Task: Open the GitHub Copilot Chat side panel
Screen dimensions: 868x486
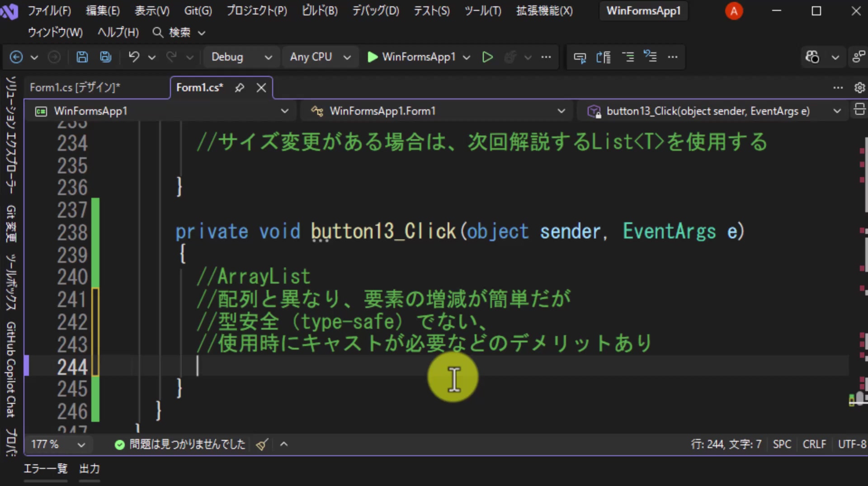Action: tap(11, 369)
